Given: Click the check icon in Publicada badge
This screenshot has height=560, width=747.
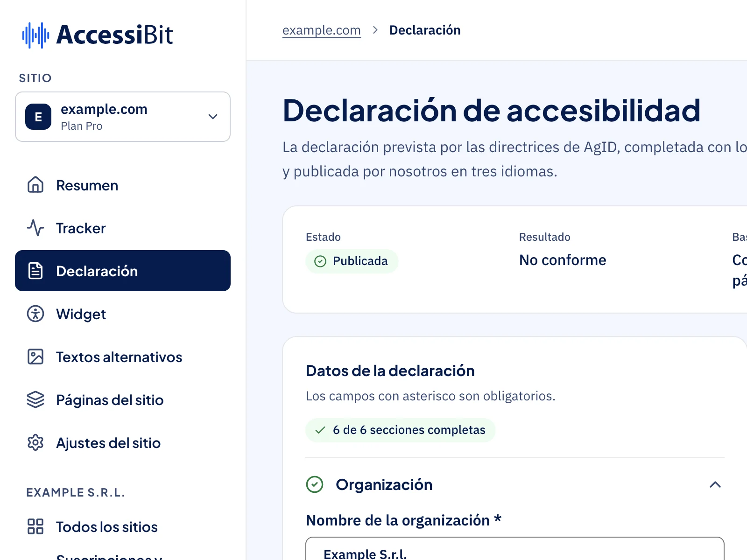Looking at the screenshot, I should pyautogui.click(x=320, y=261).
